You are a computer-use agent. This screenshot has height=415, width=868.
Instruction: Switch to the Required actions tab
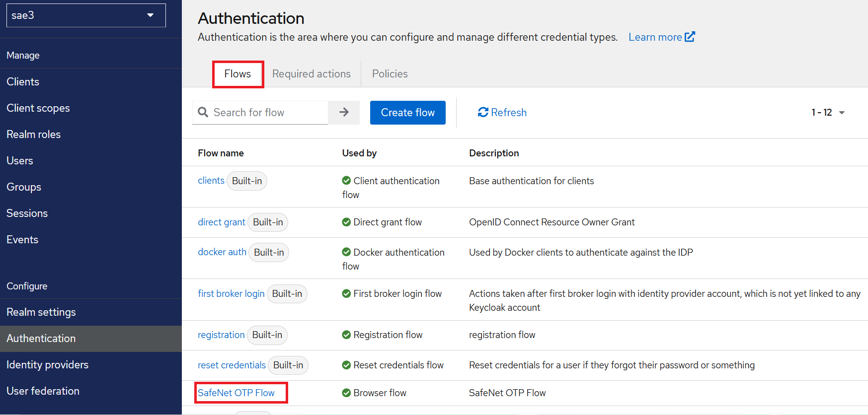click(x=312, y=74)
